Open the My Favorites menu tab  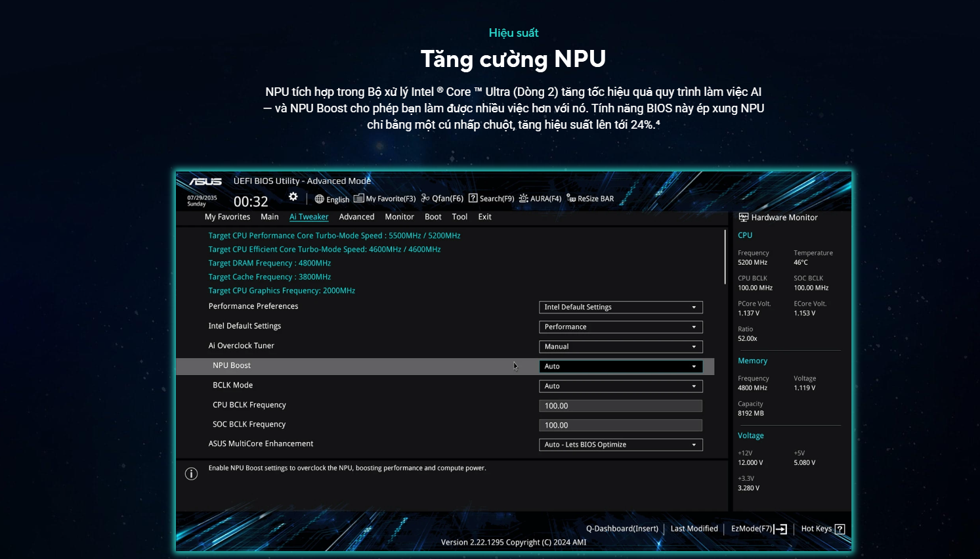[x=227, y=217]
